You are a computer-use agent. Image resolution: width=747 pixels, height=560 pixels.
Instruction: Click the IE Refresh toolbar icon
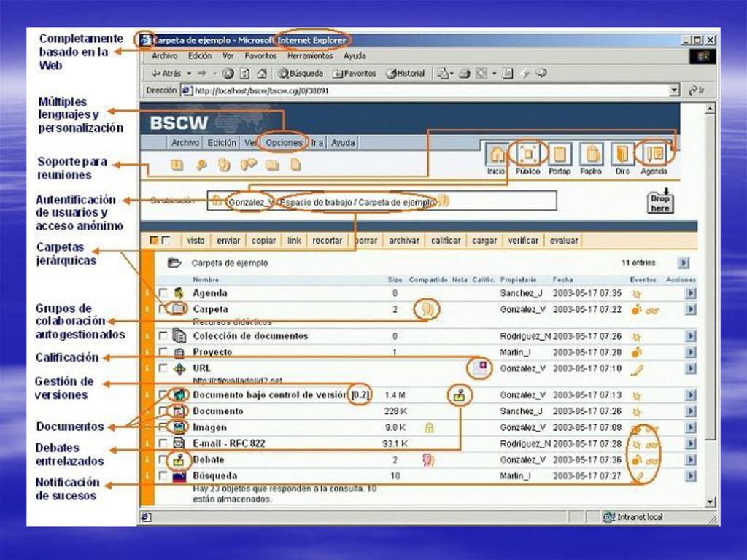tap(245, 74)
